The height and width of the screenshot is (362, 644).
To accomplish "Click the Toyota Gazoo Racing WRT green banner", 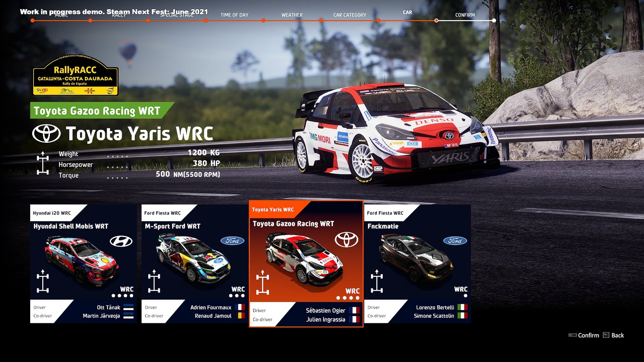I will pos(102,111).
